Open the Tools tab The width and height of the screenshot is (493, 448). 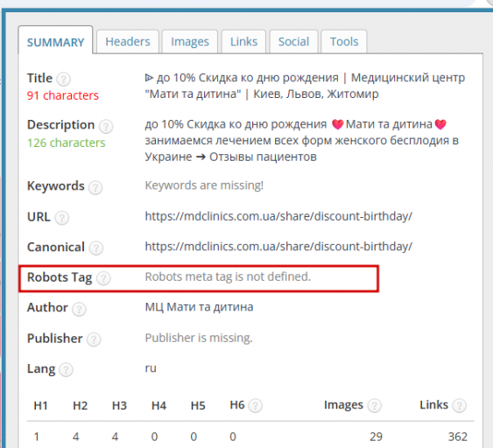[x=344, y=41]
